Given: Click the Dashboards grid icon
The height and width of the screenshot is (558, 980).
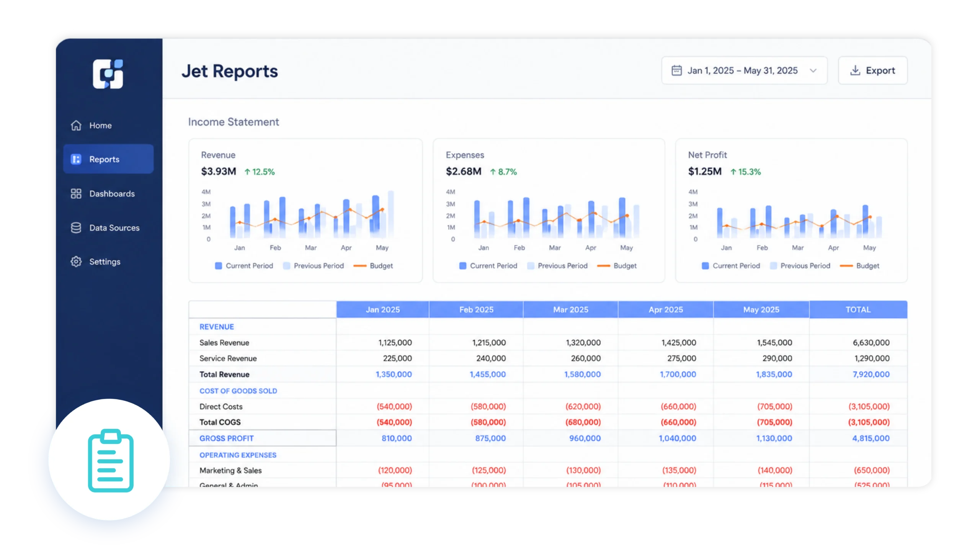Looking at the screenshot, I should tap(76, 193).
